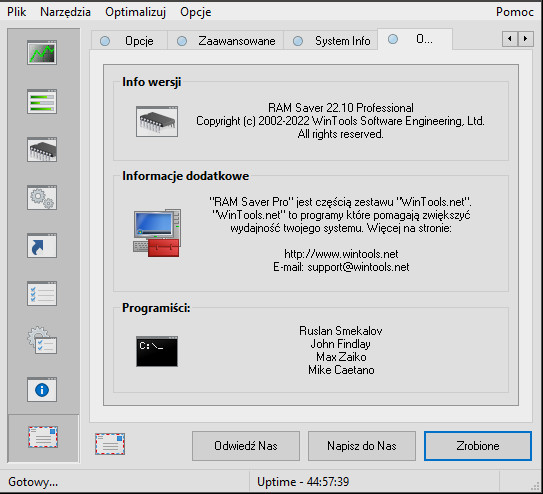Select the truncated O... tab

point(415,39)
